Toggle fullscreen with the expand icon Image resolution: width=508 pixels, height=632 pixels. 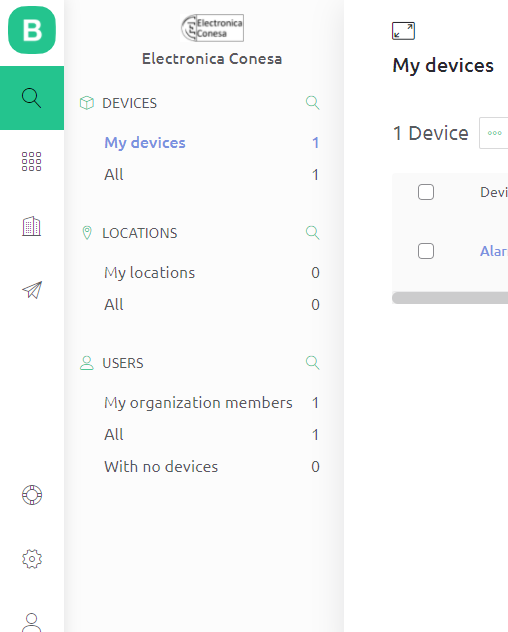[x=403, y=31]
